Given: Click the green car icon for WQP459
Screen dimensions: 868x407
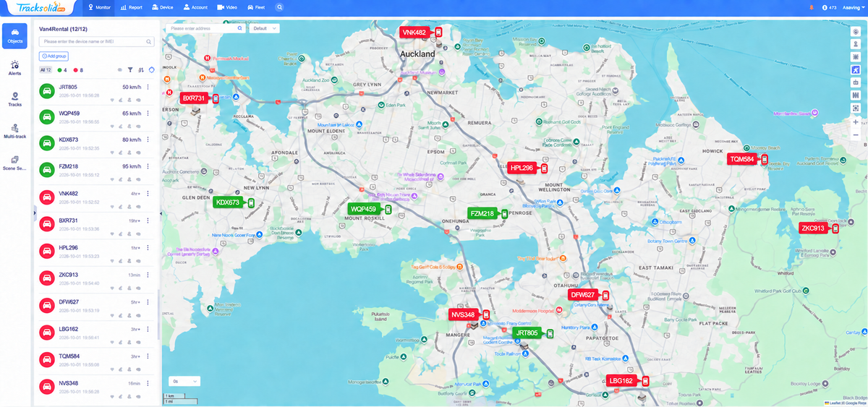Looking at the screenshot, I should [48, 117].
